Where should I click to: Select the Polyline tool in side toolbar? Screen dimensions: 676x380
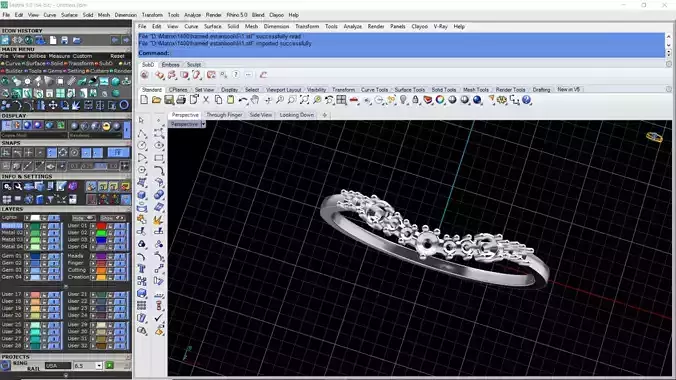click(142, 133)
